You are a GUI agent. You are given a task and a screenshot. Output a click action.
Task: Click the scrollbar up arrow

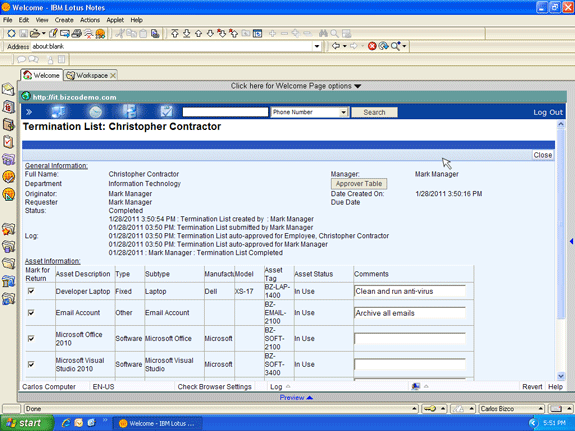point(561,124)
